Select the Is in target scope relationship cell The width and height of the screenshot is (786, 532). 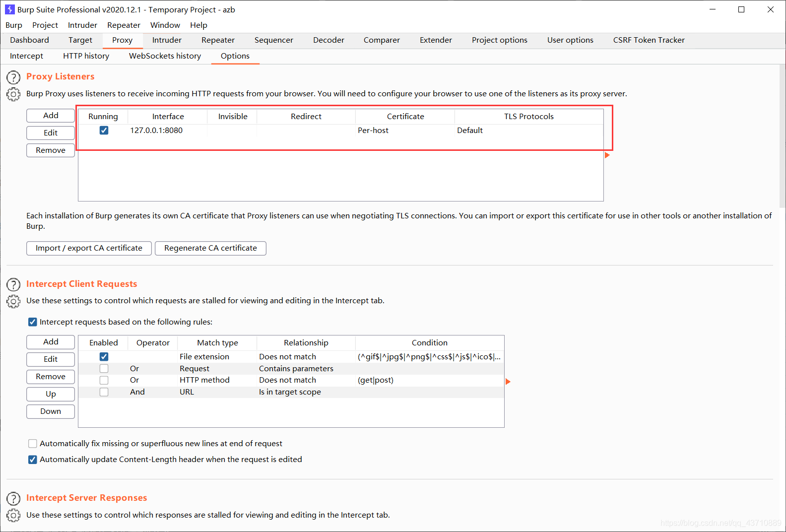coord(306,392)
